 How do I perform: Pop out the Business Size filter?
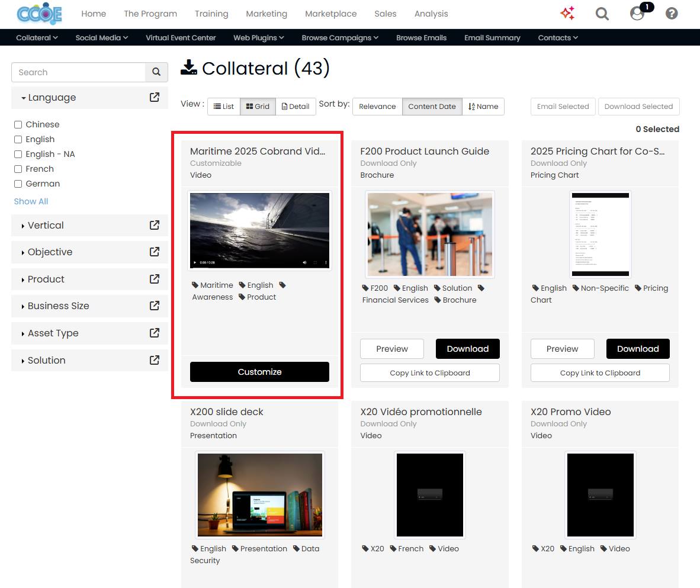155,306
